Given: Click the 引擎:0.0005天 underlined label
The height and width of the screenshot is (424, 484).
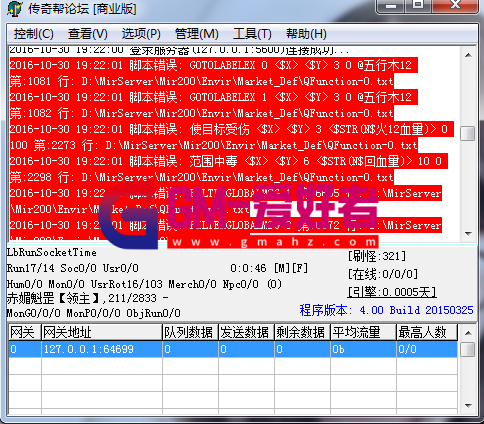Looking at the screenshot, I should click(x=392, y=292).
